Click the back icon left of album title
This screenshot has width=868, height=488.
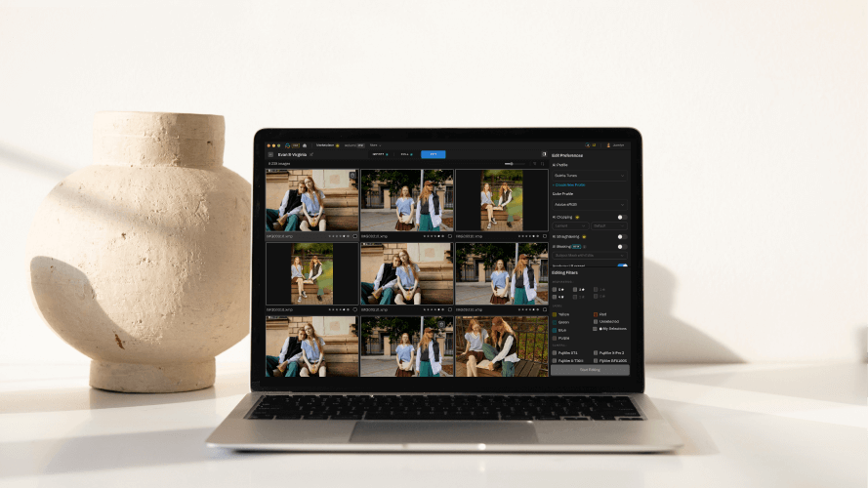(270, 154)
